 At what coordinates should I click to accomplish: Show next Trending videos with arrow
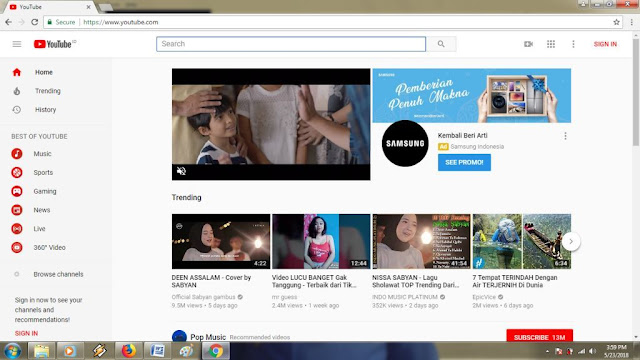coord(571,241)
